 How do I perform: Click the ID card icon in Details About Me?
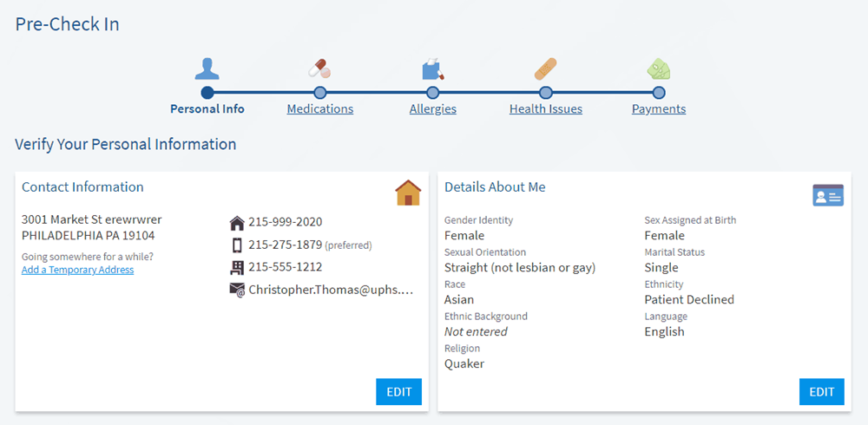[827, 195]
